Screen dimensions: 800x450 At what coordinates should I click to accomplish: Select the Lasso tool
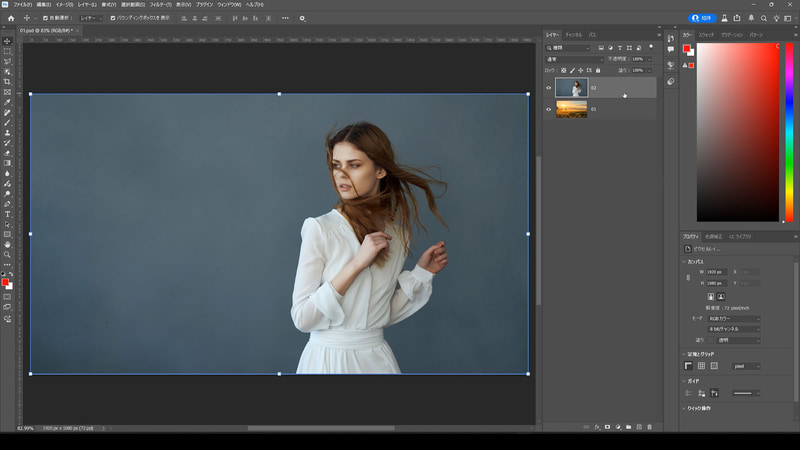7,61
